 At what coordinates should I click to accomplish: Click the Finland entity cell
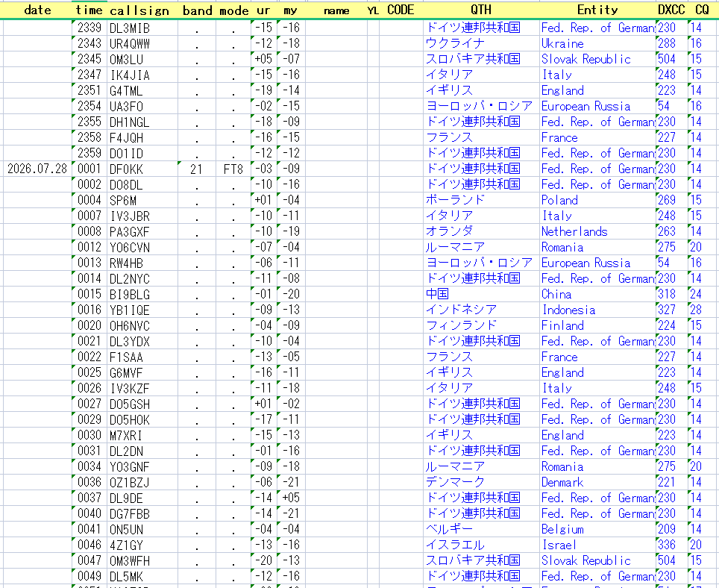point(597,325)
